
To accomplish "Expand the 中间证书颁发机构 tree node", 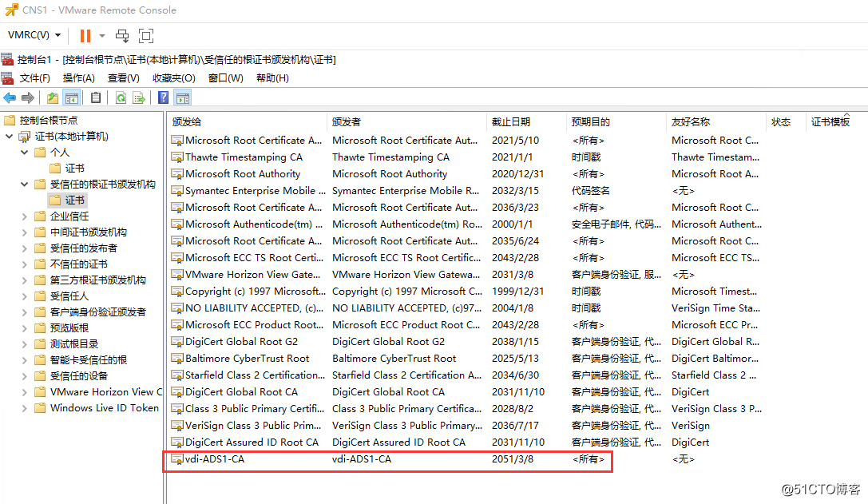I will [25, 232].
